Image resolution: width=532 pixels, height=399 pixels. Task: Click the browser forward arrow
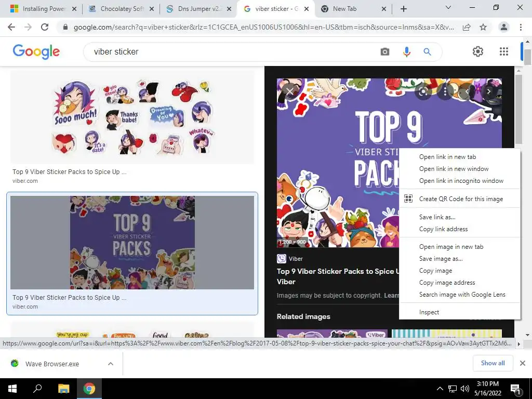click(28, 27)
